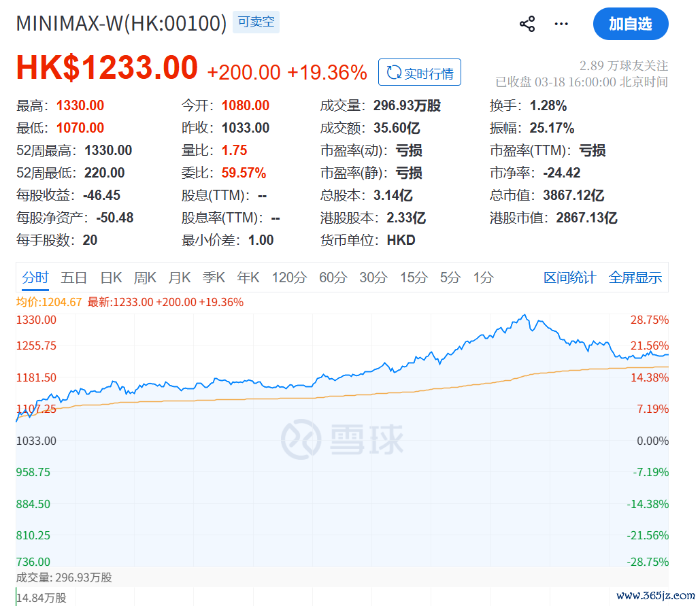The image size is (700, 606).
Task: Switch to the 五日 tab
Action: (73, 277)
